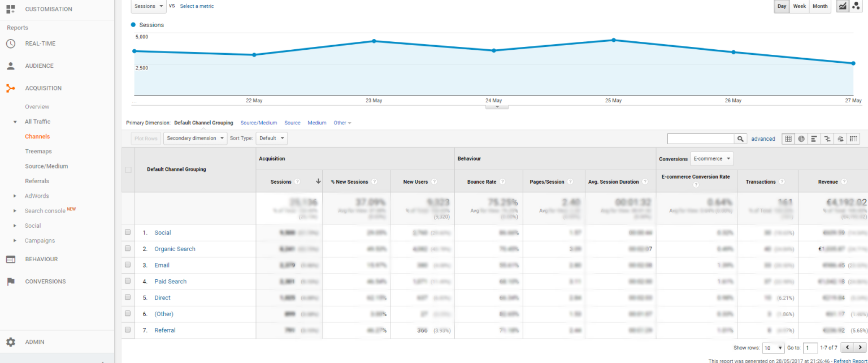Viewport: 868px width, 363px height.
Task: Click the help icon beside Revenue
Action: point(844,182)
